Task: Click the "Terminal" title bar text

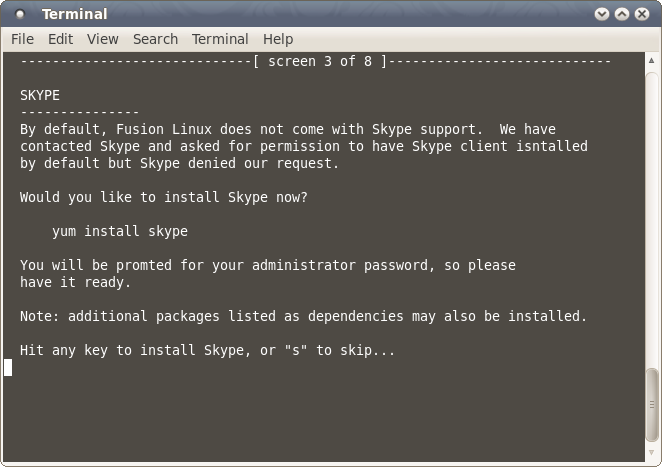Action: 74,15
